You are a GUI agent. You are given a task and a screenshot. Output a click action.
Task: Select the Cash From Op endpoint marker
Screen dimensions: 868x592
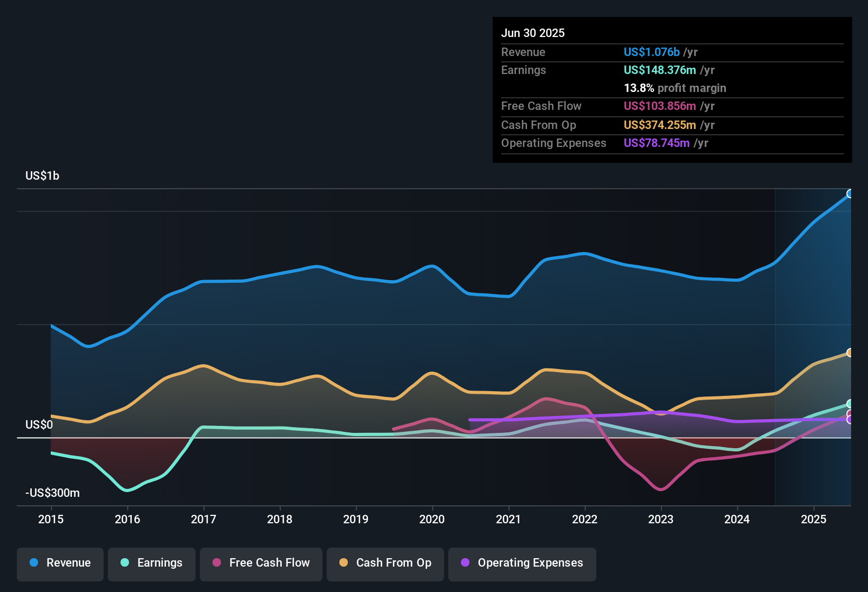tap(849, 353)
